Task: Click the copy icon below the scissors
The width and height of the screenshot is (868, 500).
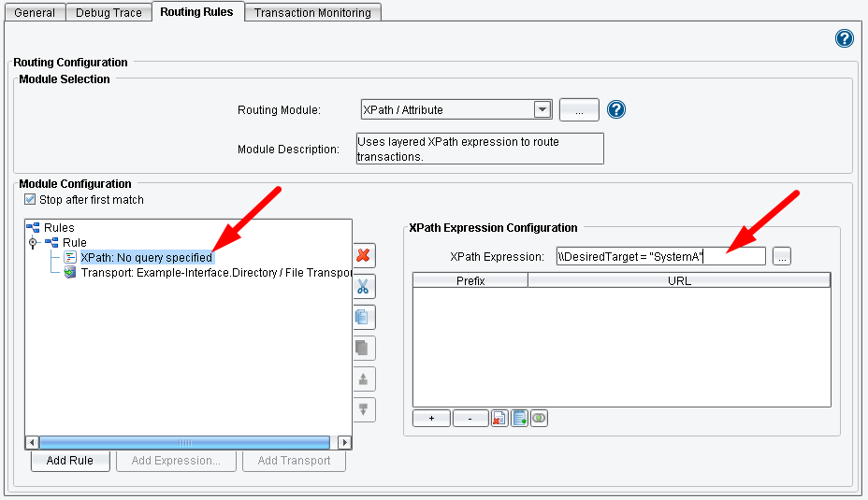Action: click(x=364, y=317)
